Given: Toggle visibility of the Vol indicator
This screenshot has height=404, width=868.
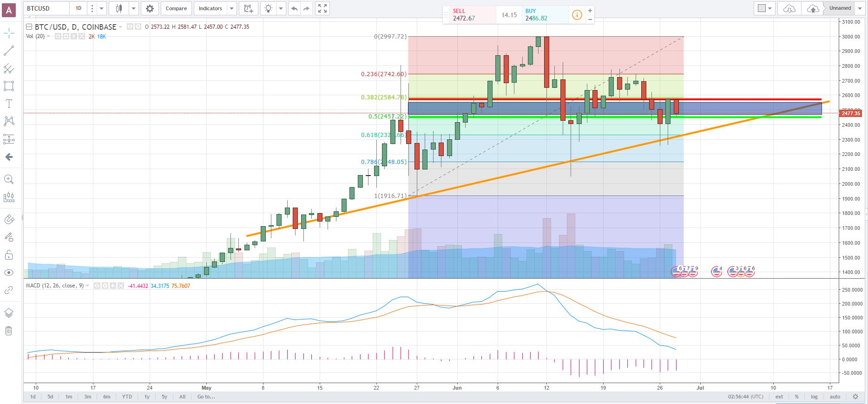Looking at the screenshot, I should coord(58,36).
